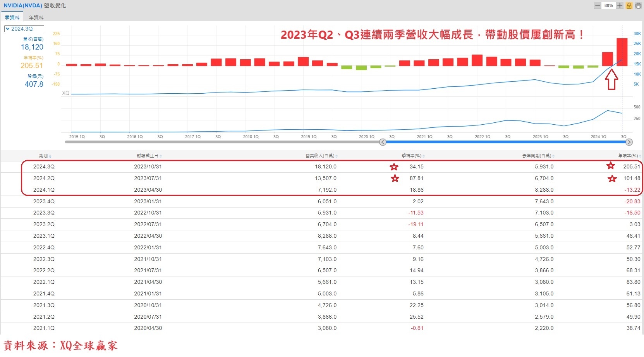This screenshot has width=644, height=357.
Task: Click the 年增率 summary value 205.51 beside chart
Action: coord(32,65)
